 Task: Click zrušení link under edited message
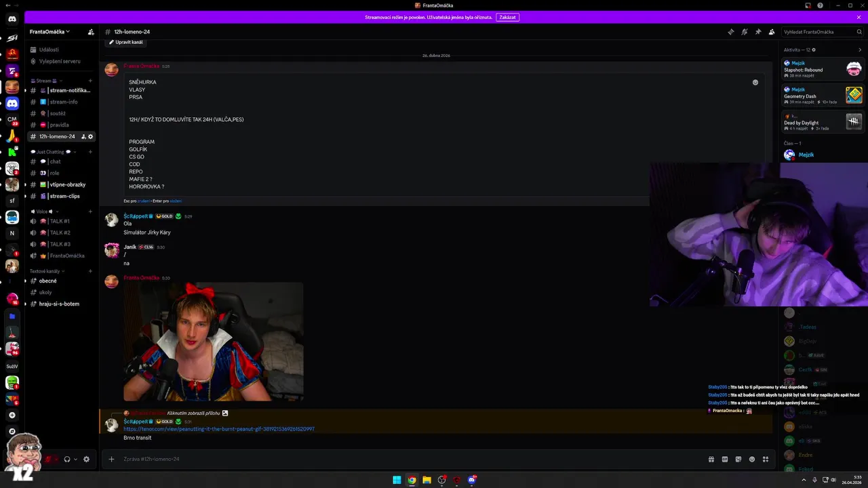[x=144, y=201]
